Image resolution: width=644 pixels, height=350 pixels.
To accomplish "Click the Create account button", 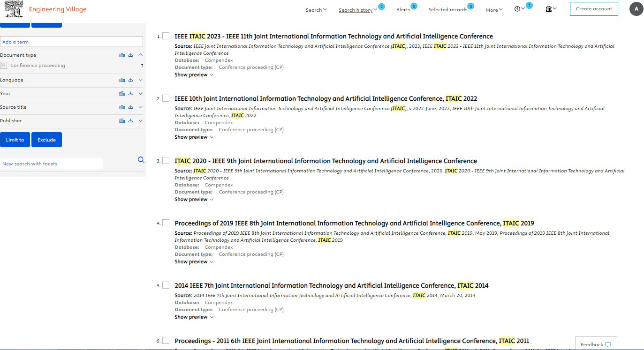I will (x=594, y=9).
